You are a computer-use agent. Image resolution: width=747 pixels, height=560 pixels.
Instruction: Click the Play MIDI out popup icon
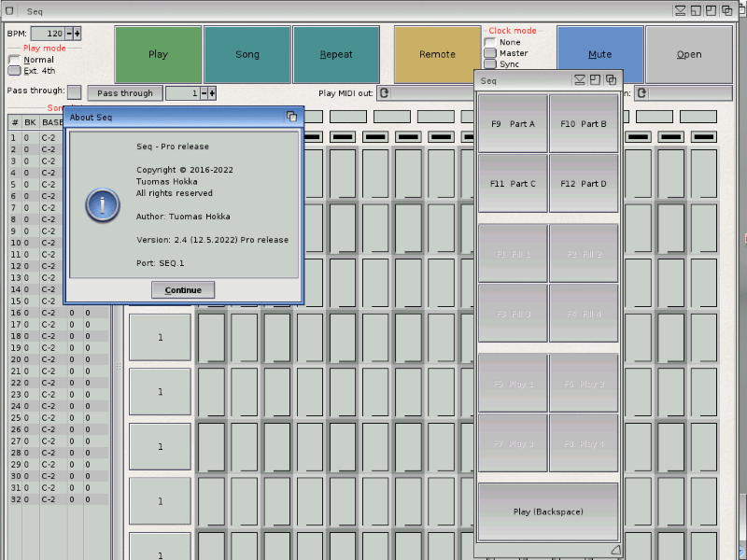point(384,93)
